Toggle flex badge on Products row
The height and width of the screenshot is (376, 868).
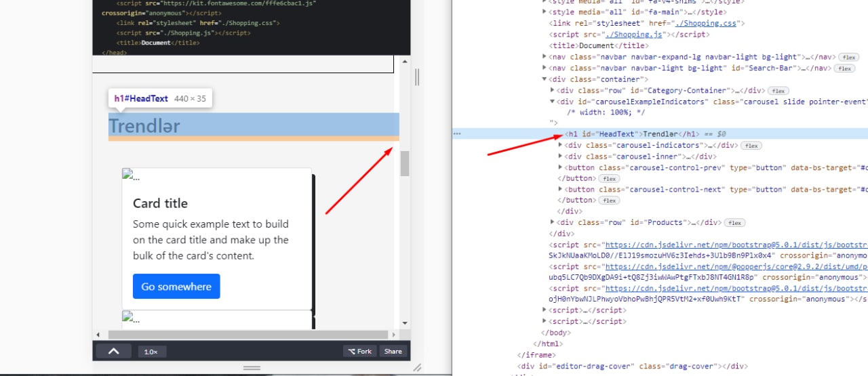735,222
